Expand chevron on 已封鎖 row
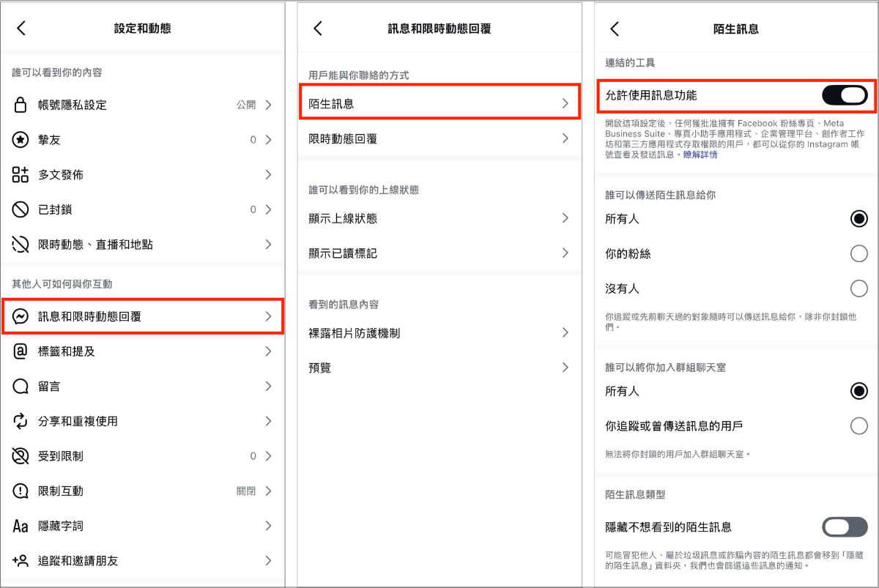This screenshot has width=879, height=588. (x=268, y=209)
